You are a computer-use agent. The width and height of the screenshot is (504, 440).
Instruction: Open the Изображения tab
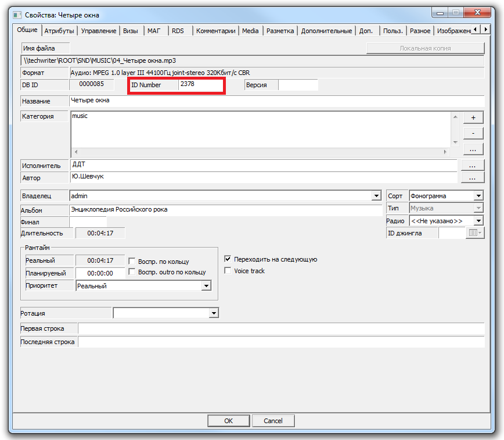click(x=453, y=31)
